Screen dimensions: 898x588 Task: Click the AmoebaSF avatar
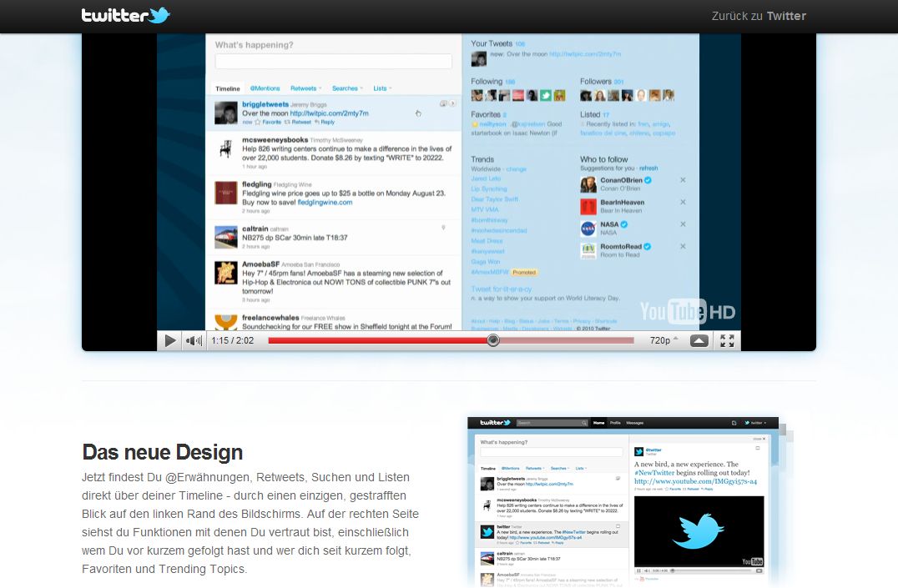(225, 273)
